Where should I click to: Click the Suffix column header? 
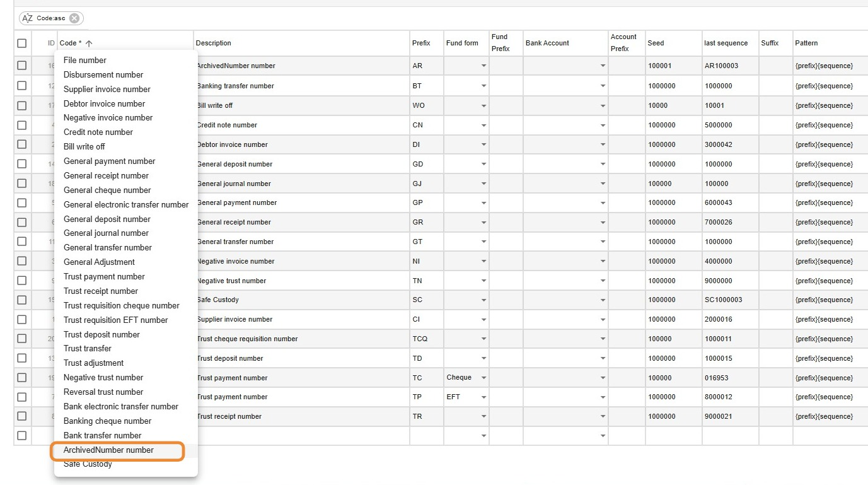point(770,43)
